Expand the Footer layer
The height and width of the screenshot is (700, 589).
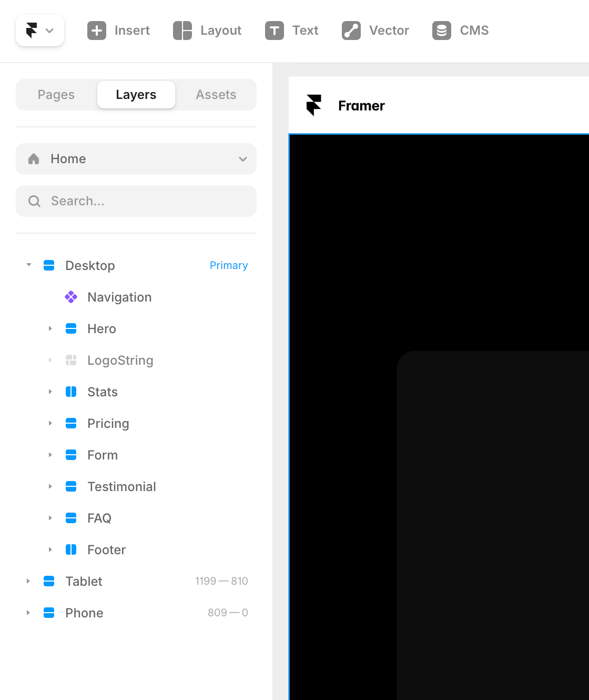50,549
